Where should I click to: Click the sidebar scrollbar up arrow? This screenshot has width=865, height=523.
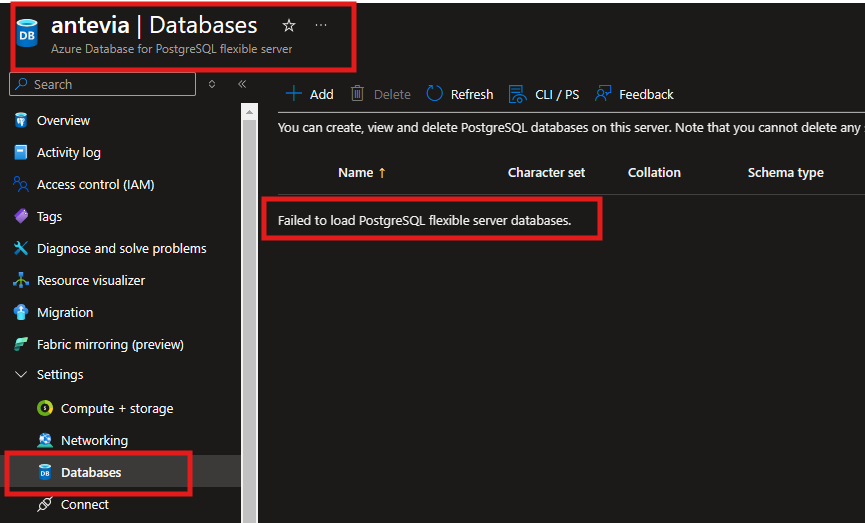tap(249, 112)
